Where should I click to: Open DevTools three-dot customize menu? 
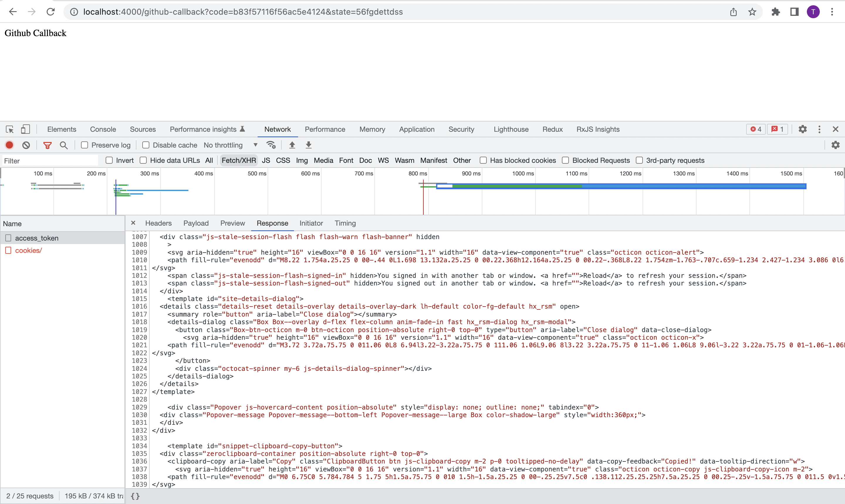point(819,129)
